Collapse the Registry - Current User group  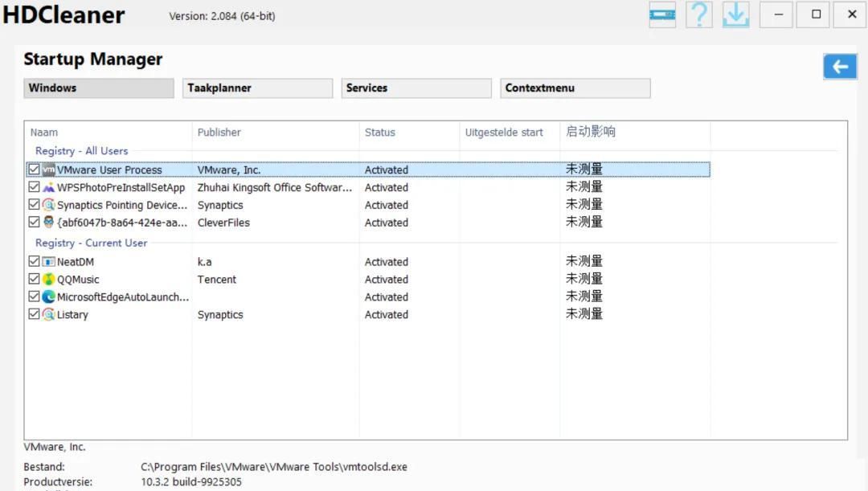tap(91, 243)
